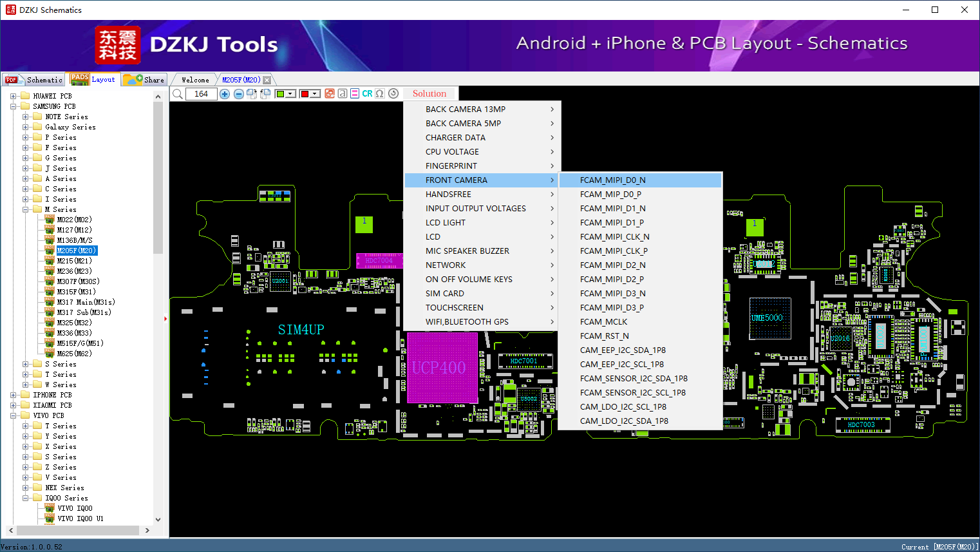Click the folder icon beside XIAOMI PCB
980x552 pixels.
tap(25, 405)
